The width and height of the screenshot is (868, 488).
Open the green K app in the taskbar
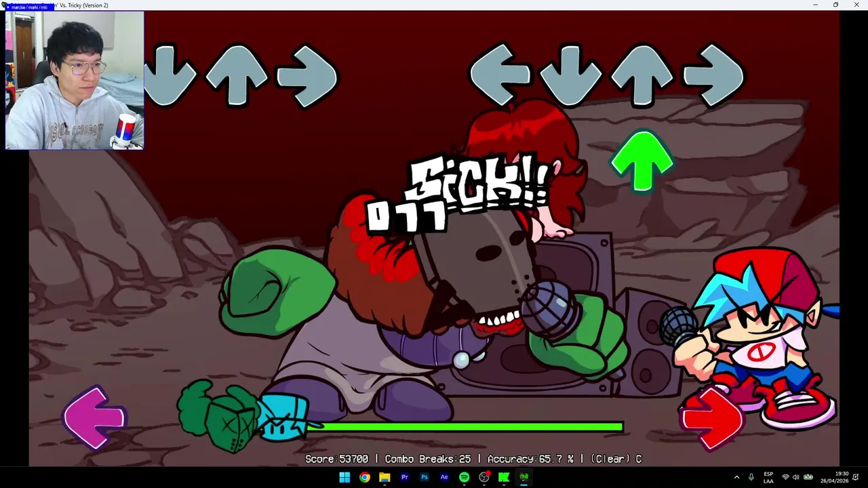504,477
